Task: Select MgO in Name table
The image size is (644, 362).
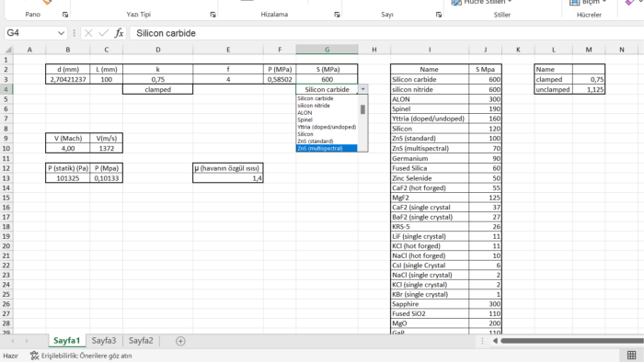Action: point(430,323)
